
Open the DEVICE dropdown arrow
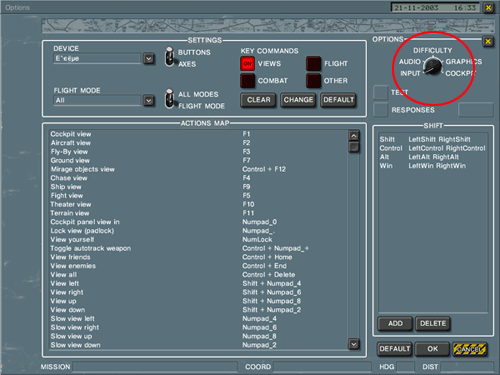click(149, 59)
